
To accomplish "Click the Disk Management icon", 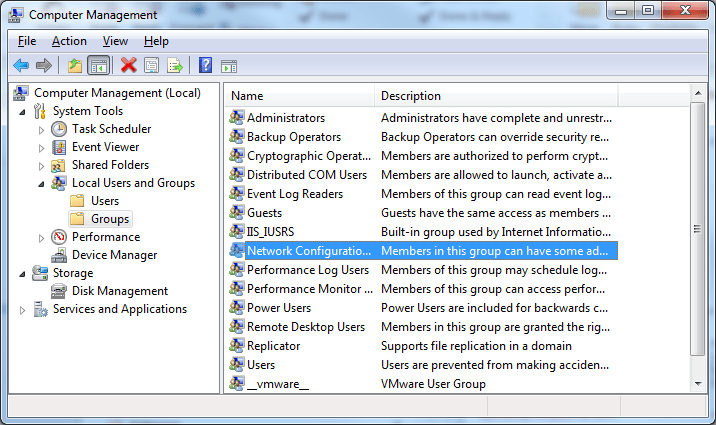I will (x=59, y=291).
